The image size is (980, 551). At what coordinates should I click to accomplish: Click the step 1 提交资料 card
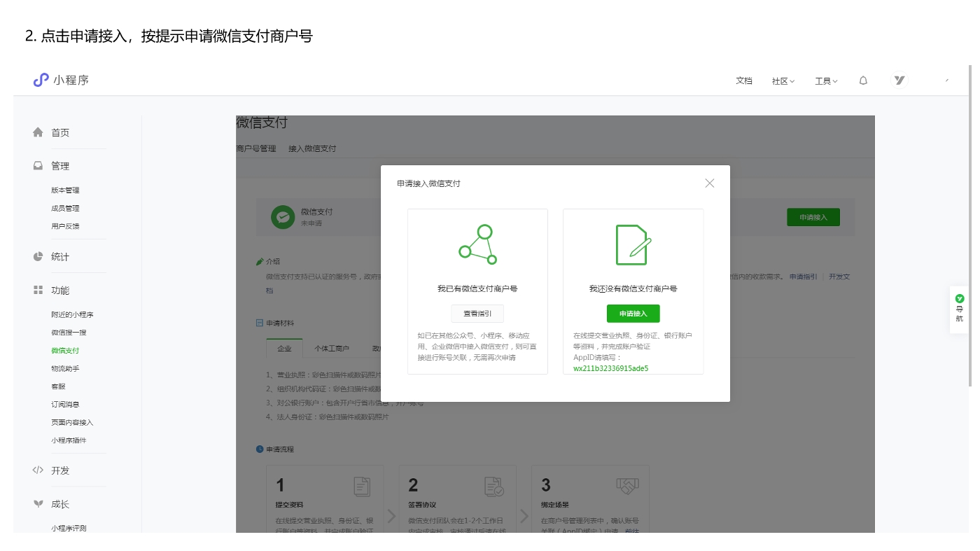click(x=325, y=498)
